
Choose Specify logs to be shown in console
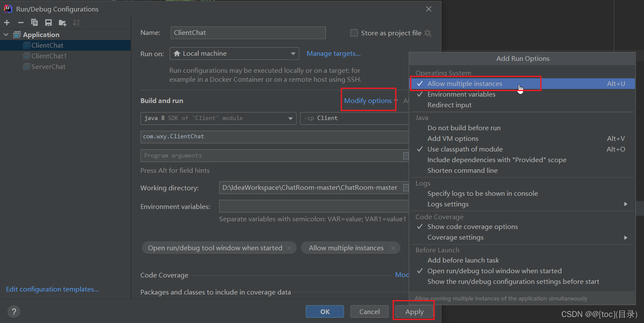click(522, 194)
